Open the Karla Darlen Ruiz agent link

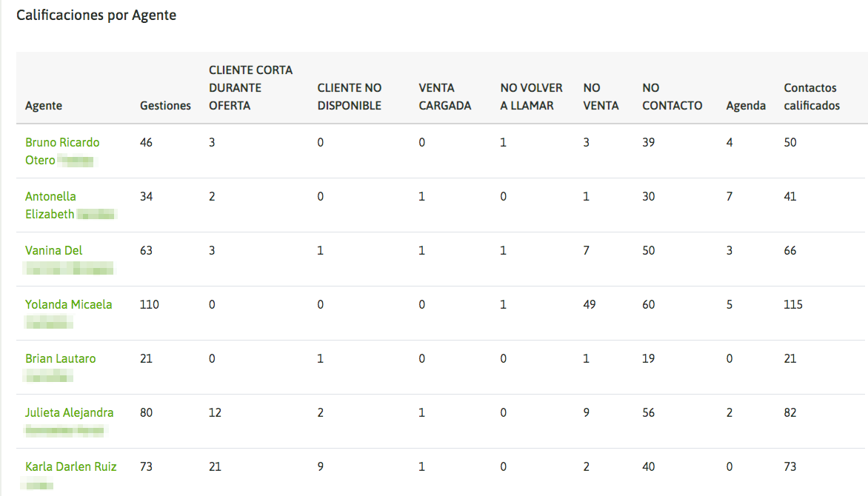(x=71, y=467)
